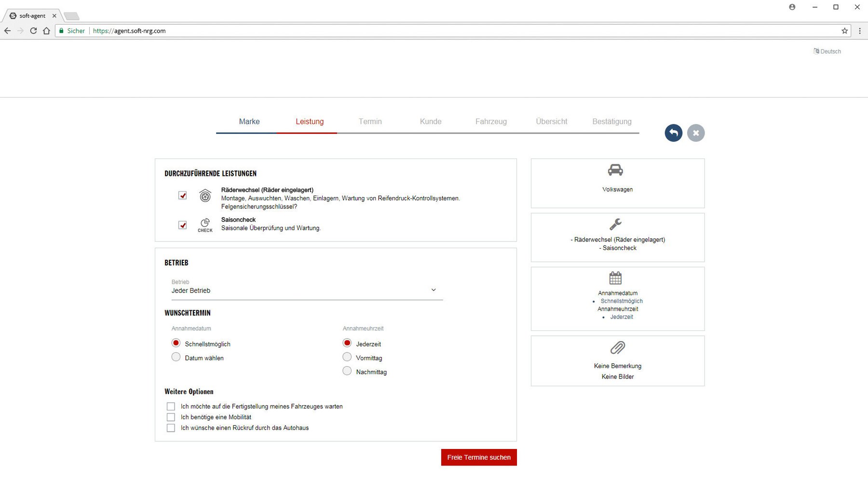Image resolution: width=868 pixels, height=488 pixels.
Task: Uncheck Räderwechsel (Räder eingelagert) checkbox
Action: 182,196
